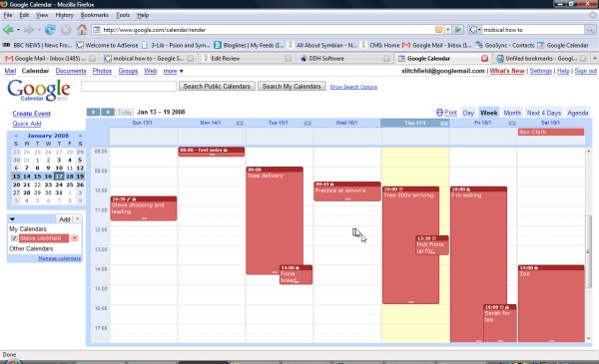
Task: Click the stop loading icon
Action: click(66, 29)
